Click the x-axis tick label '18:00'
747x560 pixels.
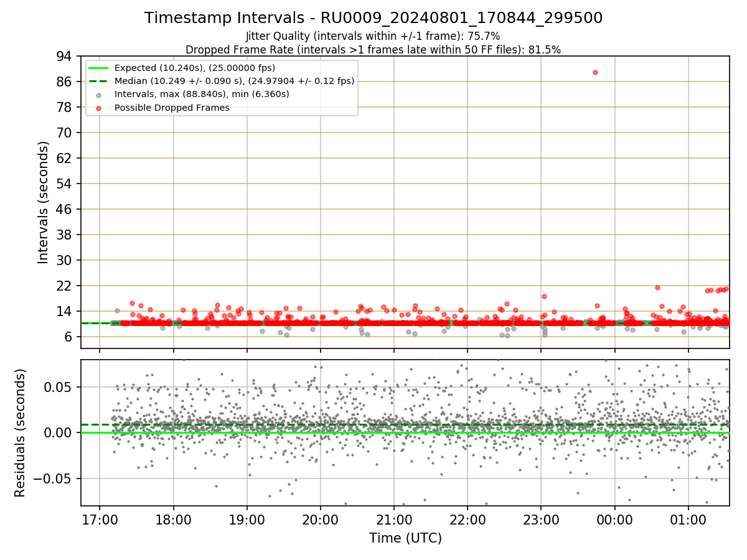click(173, 519)
